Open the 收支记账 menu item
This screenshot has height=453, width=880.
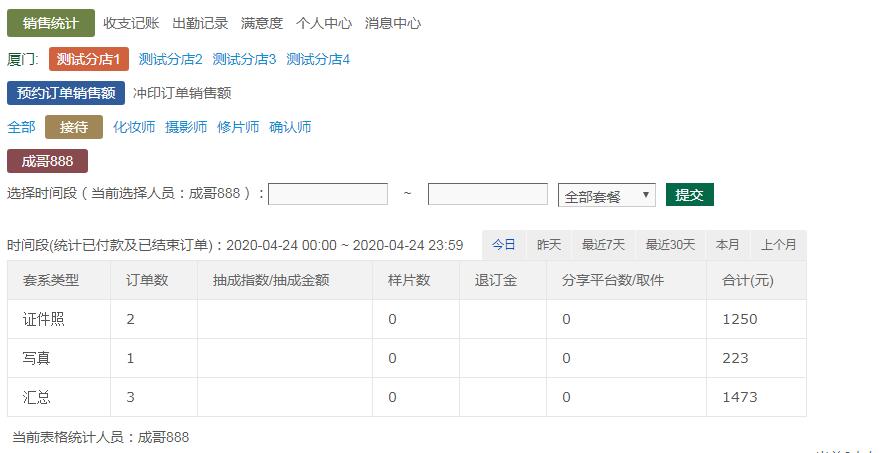coord(131,23)
